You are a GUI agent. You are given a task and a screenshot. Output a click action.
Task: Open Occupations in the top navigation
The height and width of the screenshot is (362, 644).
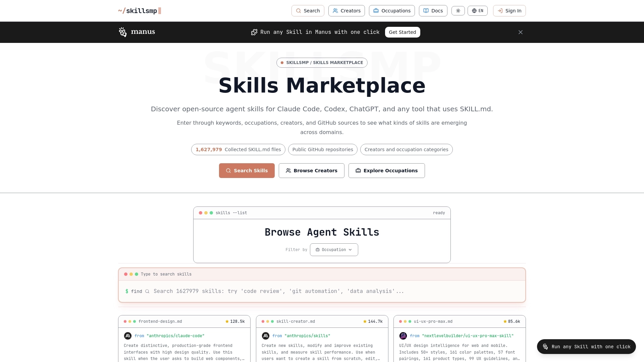click(x=392, y=11)
